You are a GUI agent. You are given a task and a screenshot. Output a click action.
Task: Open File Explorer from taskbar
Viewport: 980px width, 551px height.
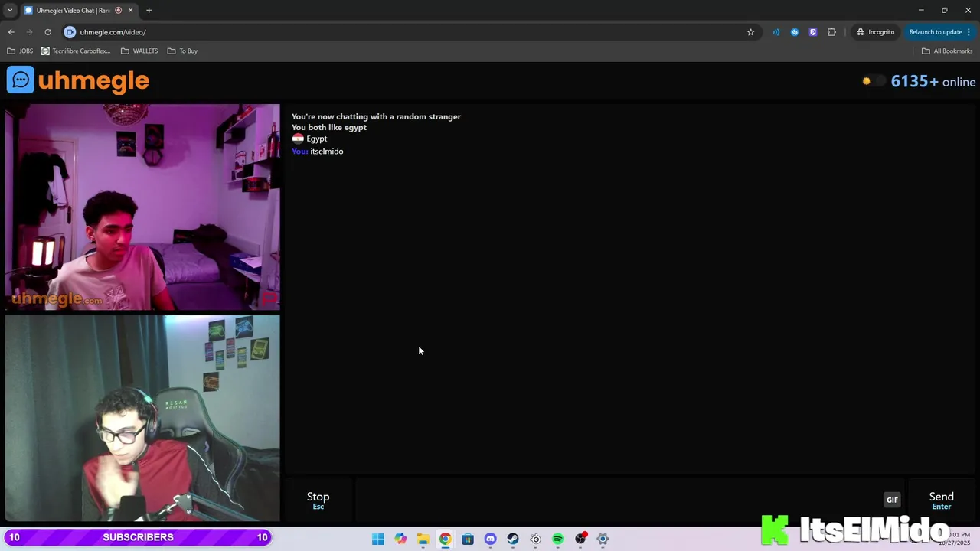423,539
